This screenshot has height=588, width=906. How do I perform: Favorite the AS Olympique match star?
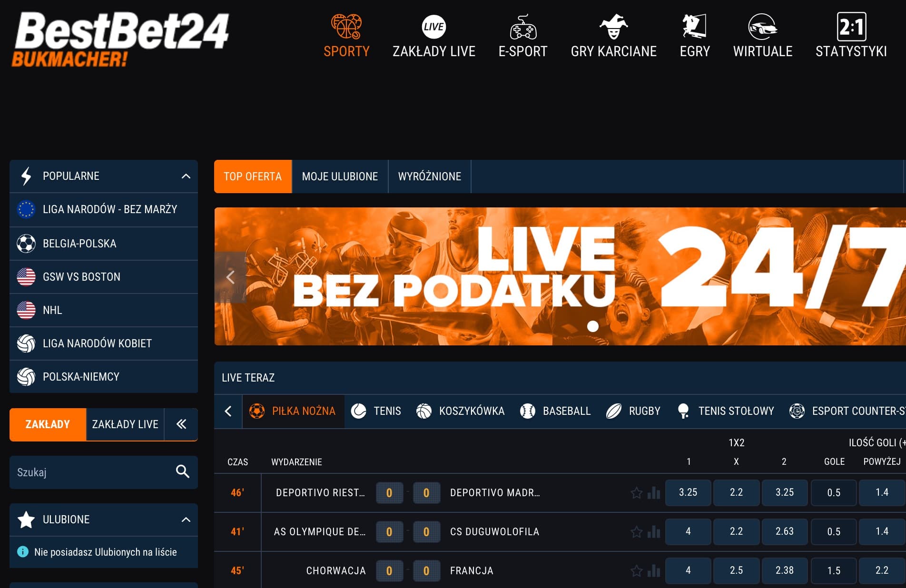636,532
